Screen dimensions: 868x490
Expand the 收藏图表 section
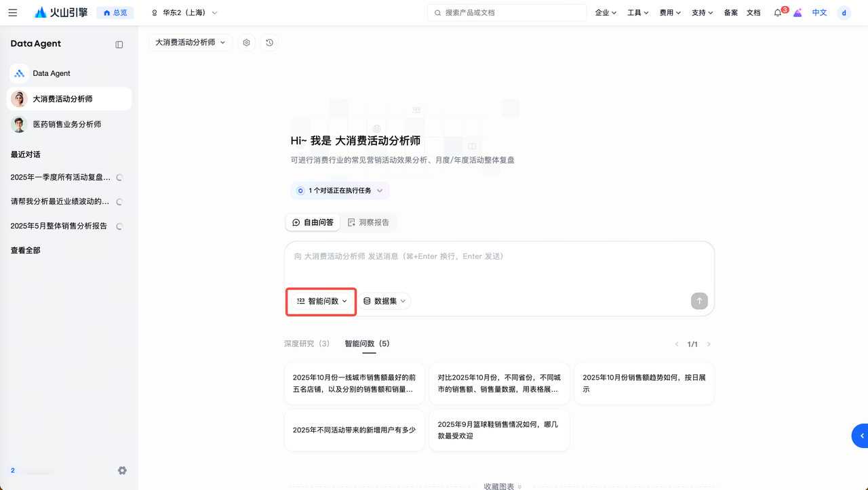coord(502,486)
